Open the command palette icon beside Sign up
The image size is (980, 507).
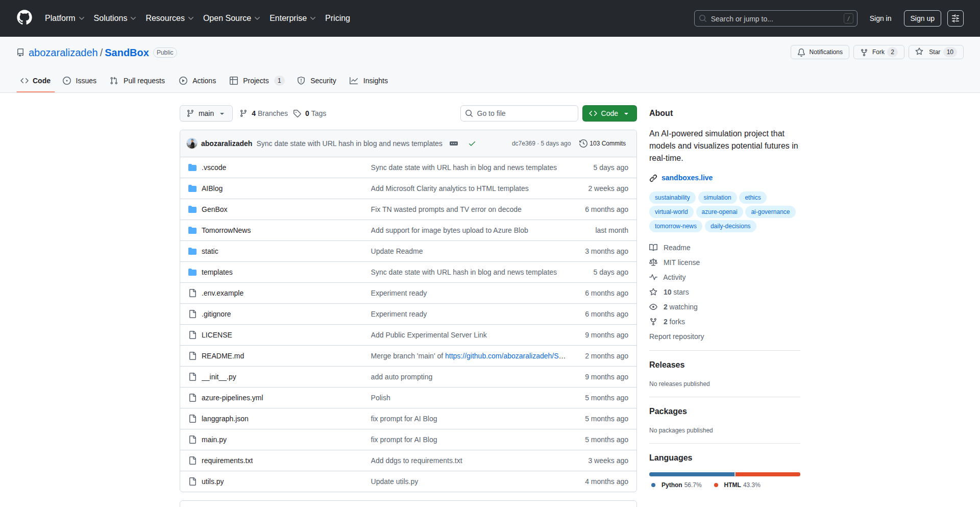pos(955,18)
